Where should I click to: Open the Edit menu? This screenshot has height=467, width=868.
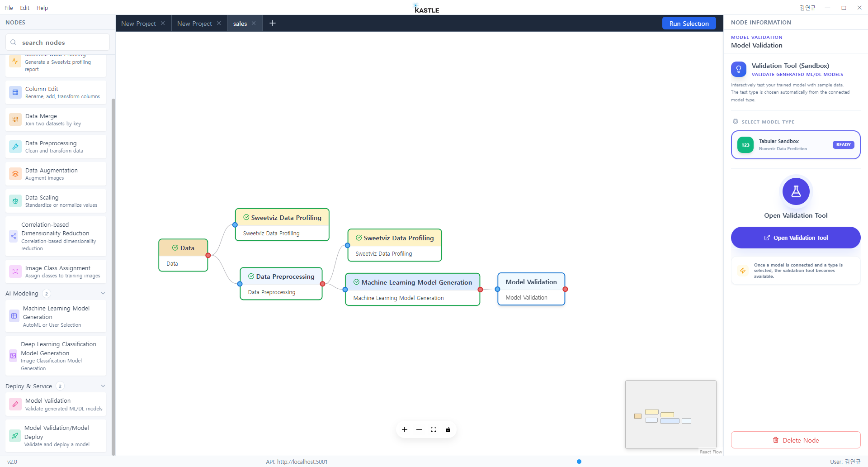pos(25,8)
